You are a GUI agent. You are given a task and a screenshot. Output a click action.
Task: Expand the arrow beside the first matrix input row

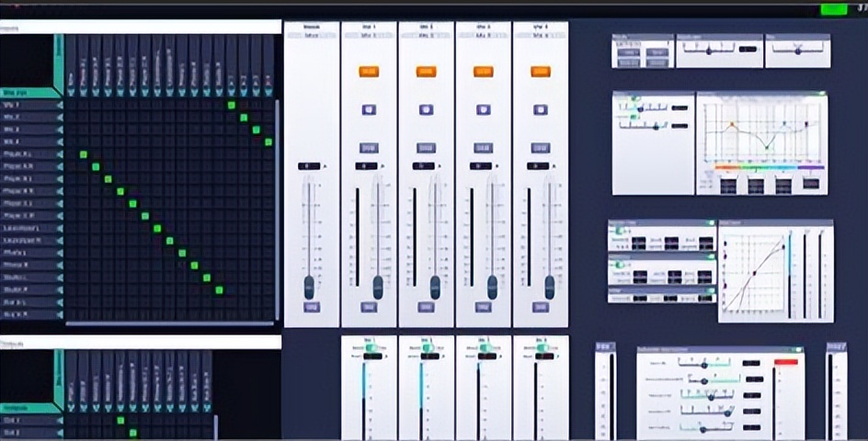[60, 105]
